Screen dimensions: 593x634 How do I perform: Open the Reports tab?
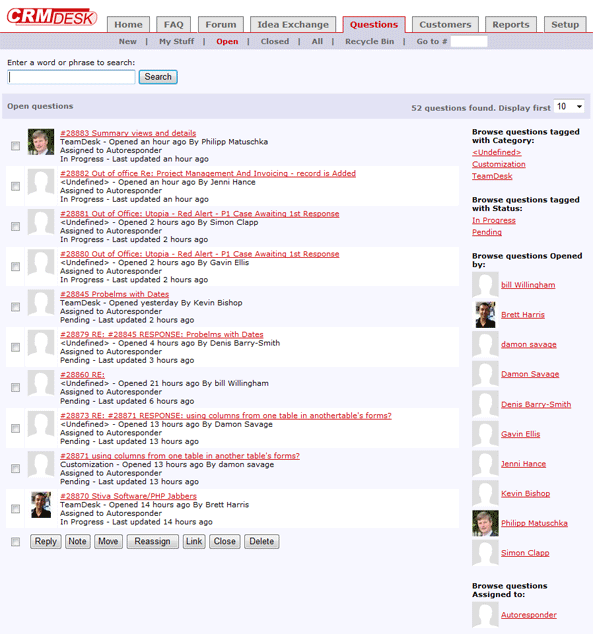point(511,24)
